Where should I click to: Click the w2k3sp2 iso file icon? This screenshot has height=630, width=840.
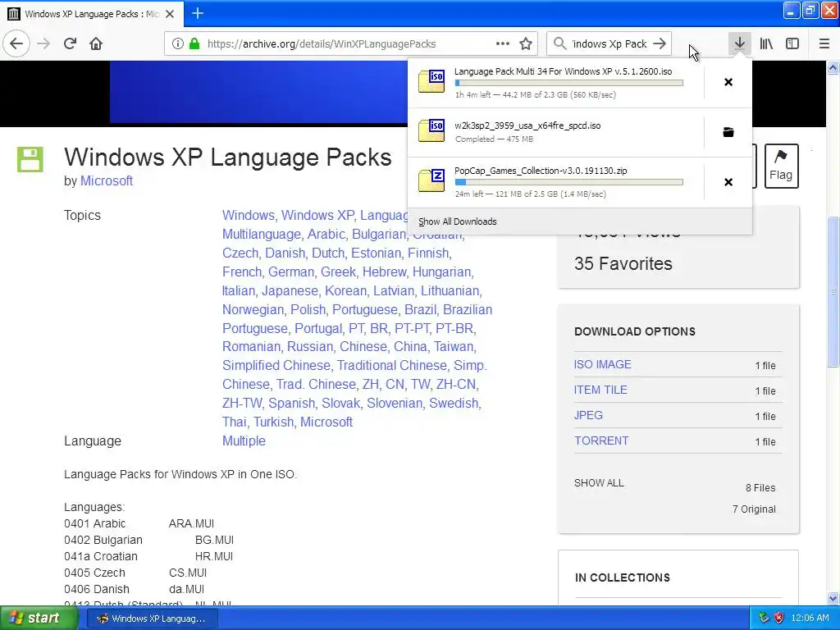click(x=431, y=130)
